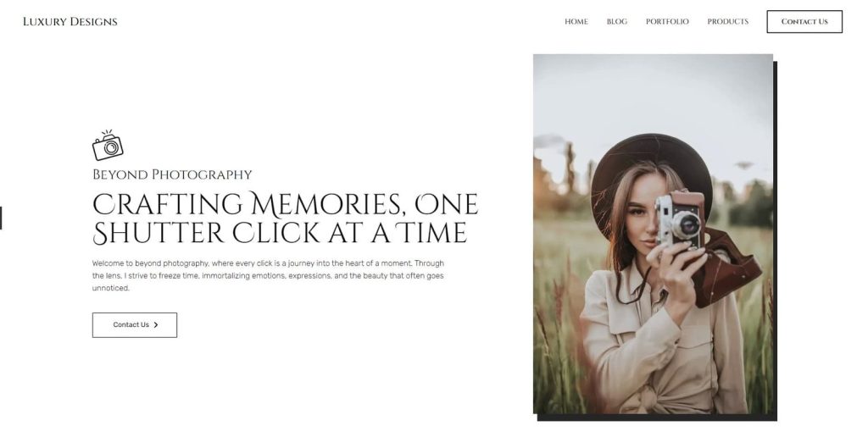This screenshot has height=437, width=868.
Task: Click the dark tab at left page edge
Action: click(1, 218)
